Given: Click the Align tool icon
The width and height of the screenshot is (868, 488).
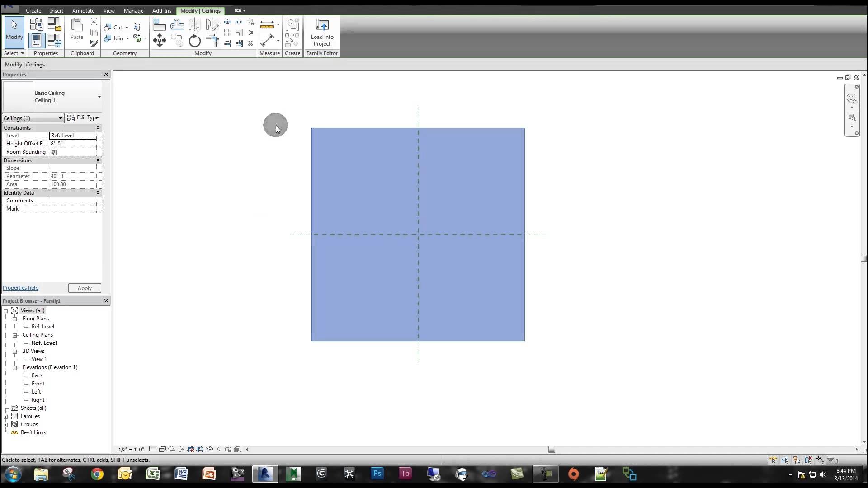Looking at the screenshot, I should click(x=159, y=24).
